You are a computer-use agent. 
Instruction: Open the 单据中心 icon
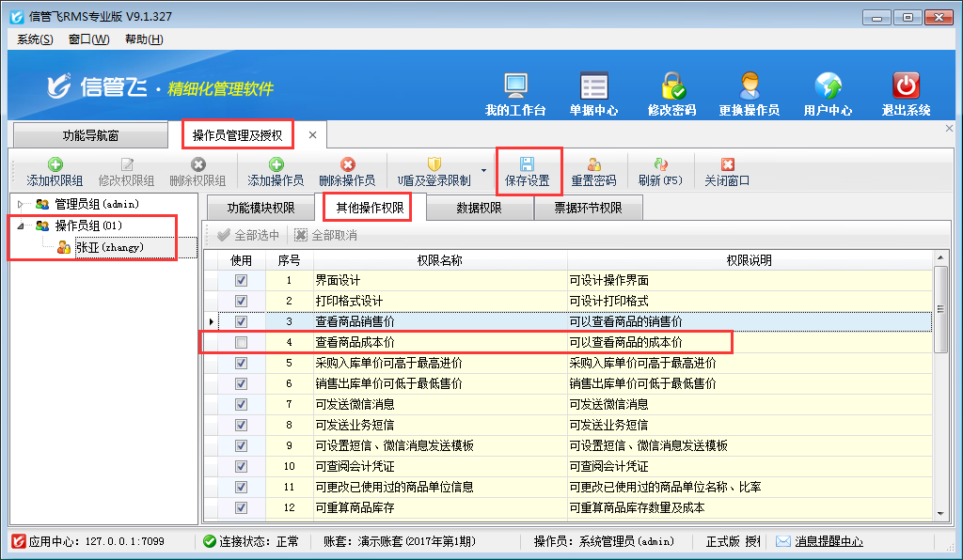tap(593, 87)
